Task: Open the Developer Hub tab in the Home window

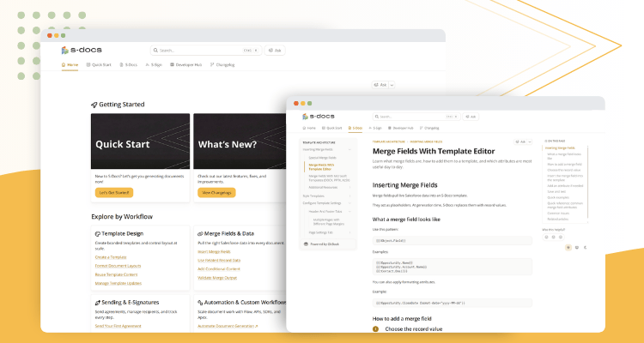Action: click(185, 65)
